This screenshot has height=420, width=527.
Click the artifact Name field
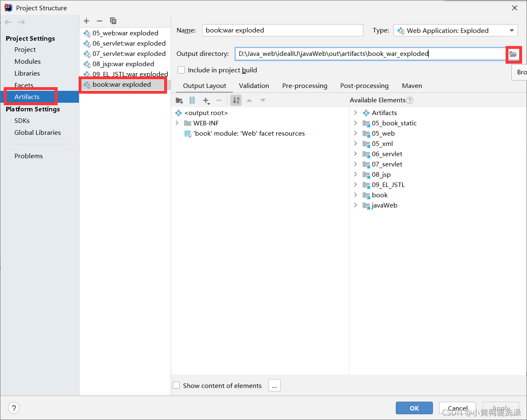tap(283, 30)
